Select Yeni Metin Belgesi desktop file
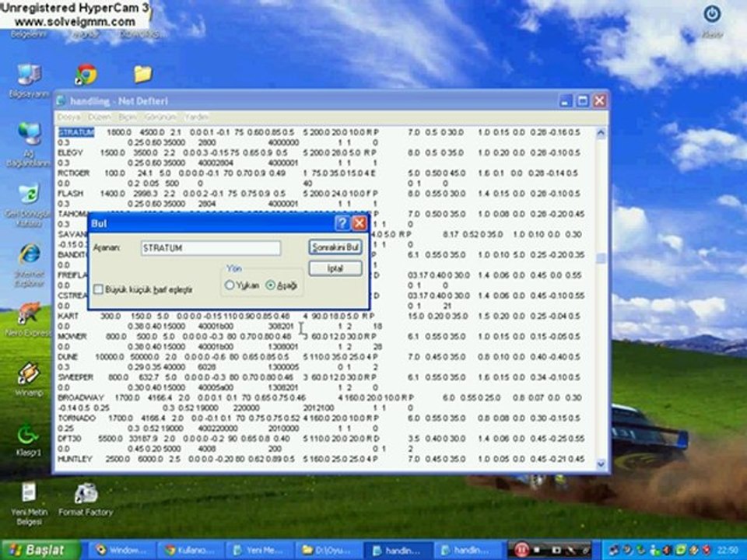Viewport: 747px width, 560px height. click(x=29, y=504)
